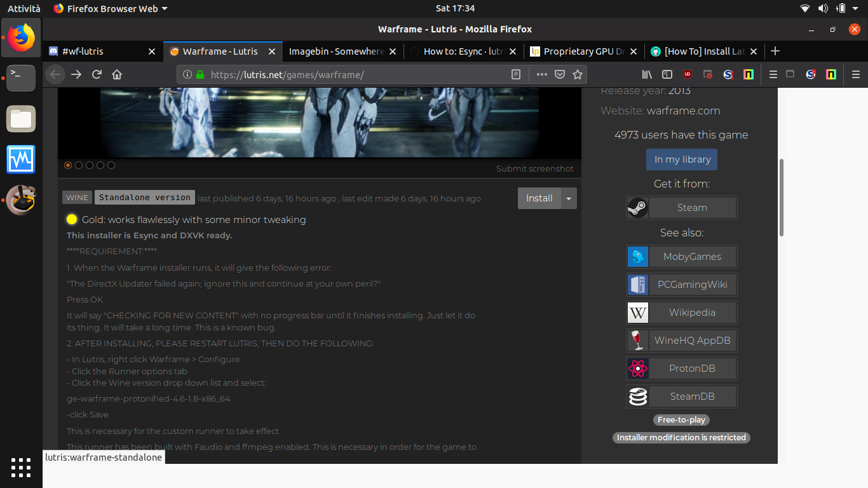Click Submit screenshot link
Screen dimensions: 868x488
(534, 168)
